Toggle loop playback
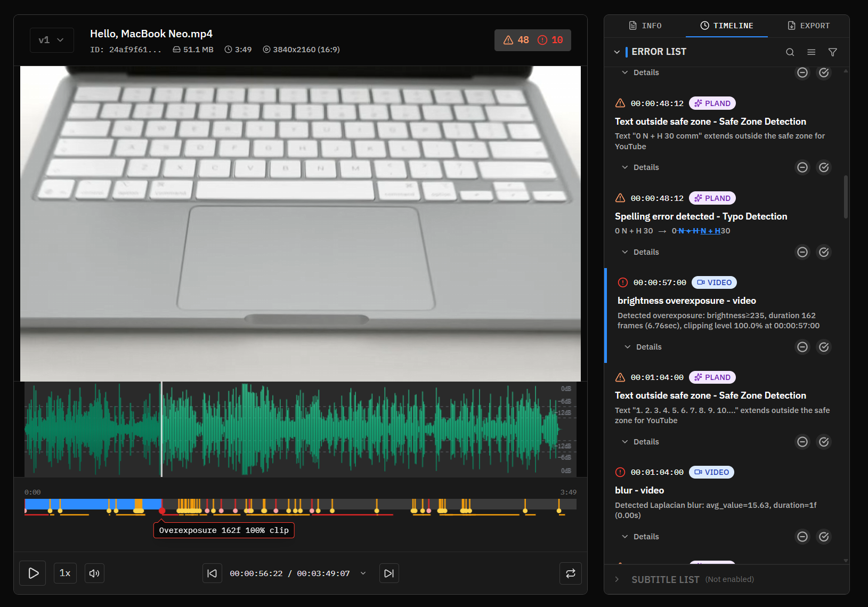 point(571,573)
